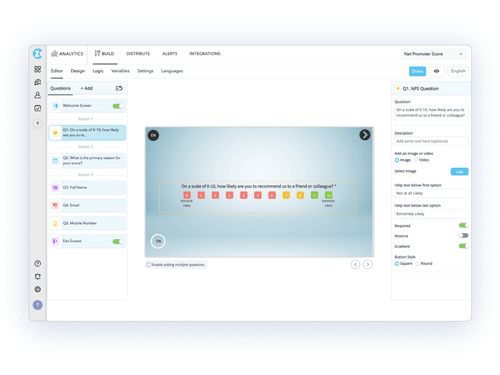Open the DISTRIBUTE tab
This screenshot has width=500, height=375.
coord(138,54)
